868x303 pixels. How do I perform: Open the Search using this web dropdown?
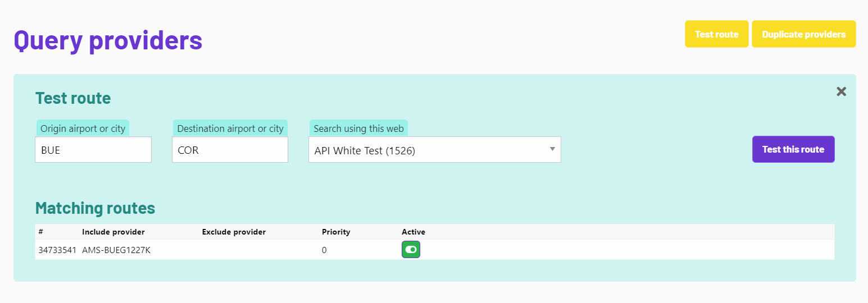pos(435,150)
